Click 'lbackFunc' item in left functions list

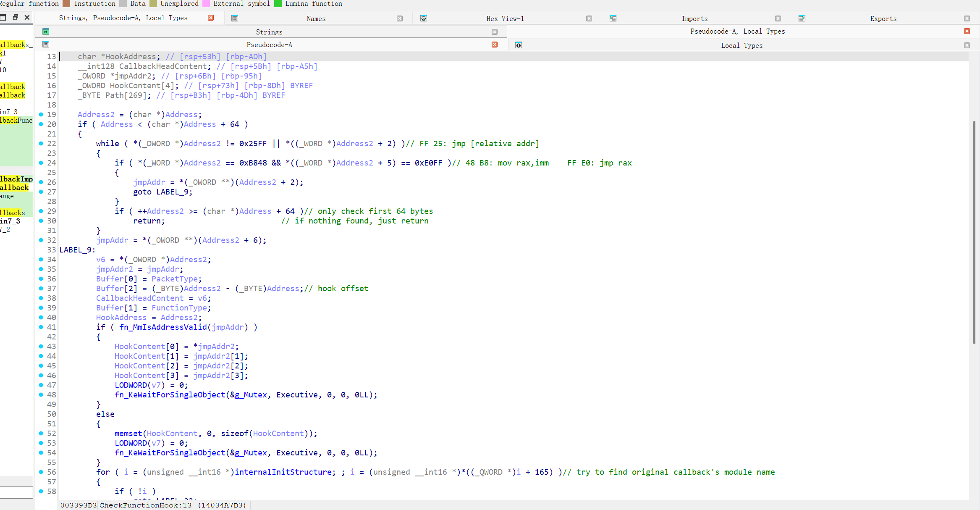click(x=16, y=120)
